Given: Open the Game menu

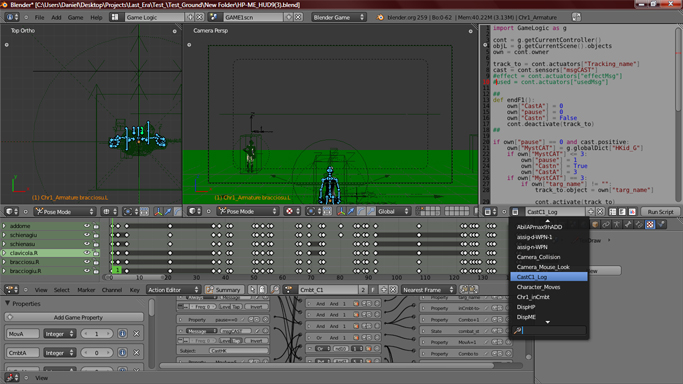Looking at the screenshot, I should coord(75,17).
